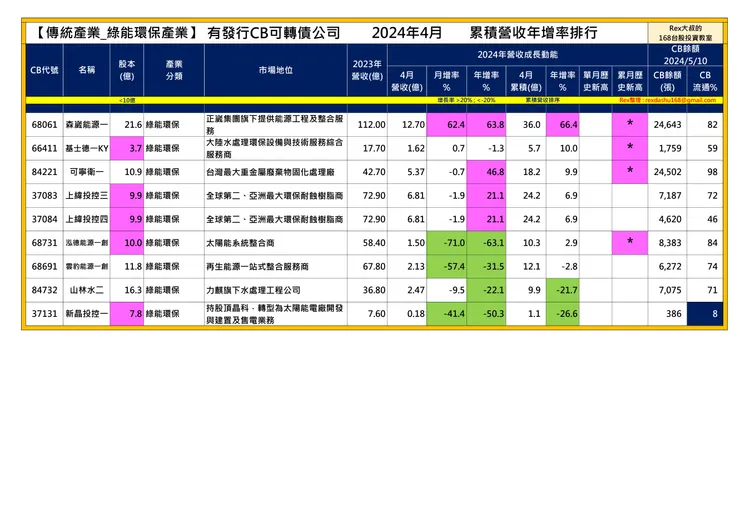This screenshot has height=523, width=740.
Task: Click the CB餘額 2024/5/10 header
Action: (685, 55)
